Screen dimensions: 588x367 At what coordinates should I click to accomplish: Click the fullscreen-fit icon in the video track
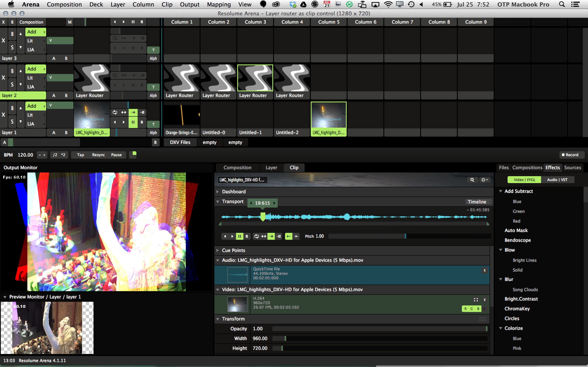[x=476, y=300]
